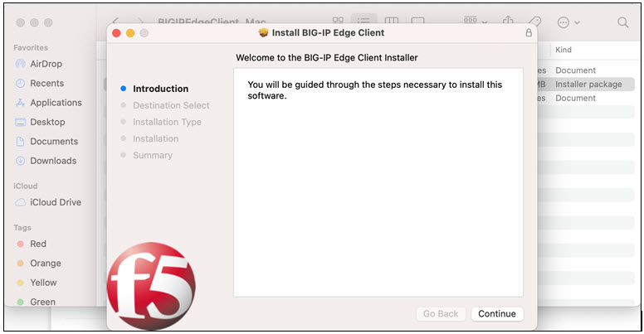This screenshot has height=334, width=644.
Task: Open Downloads folder in sidebar
Action: [52, 161]
